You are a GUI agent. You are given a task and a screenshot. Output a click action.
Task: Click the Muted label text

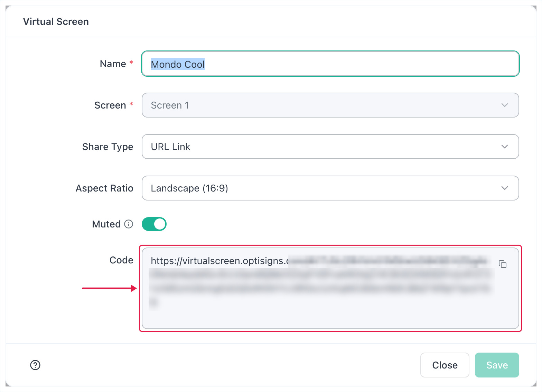coord(106,224)
